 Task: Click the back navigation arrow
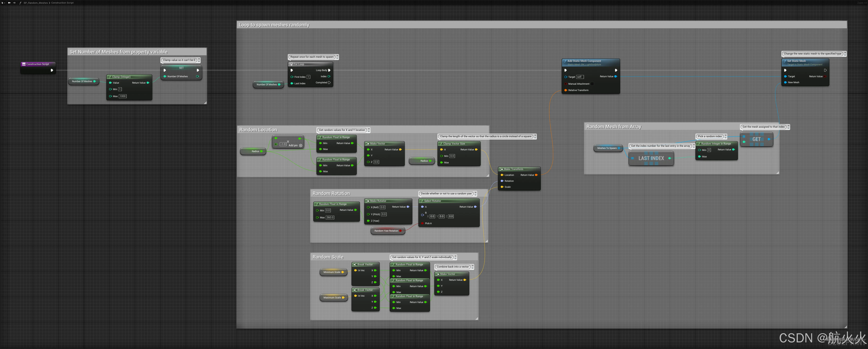click(9, 3)
